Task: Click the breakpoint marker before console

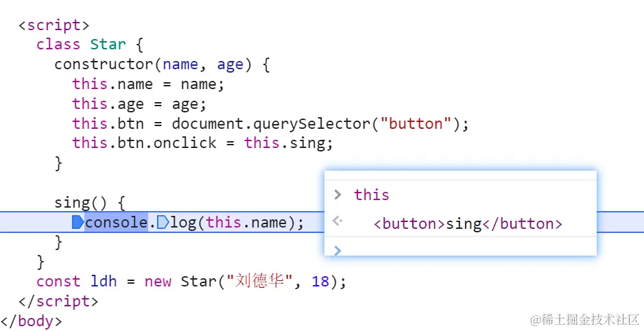Action: point(78,222)
